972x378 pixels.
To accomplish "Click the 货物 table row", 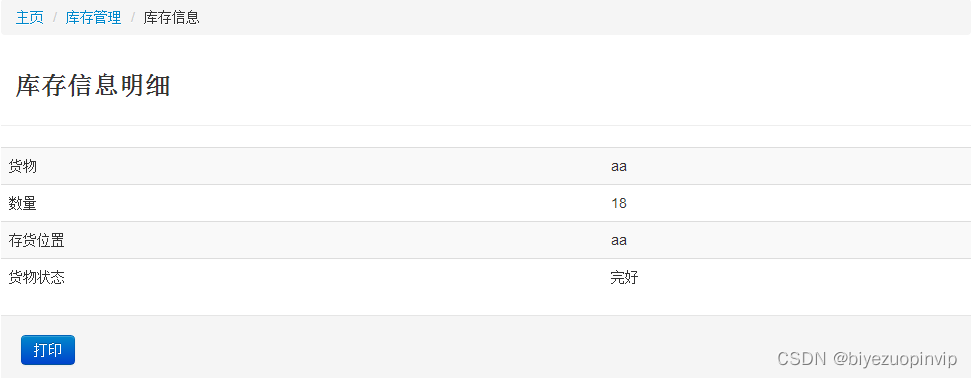I will pos(486,166).
